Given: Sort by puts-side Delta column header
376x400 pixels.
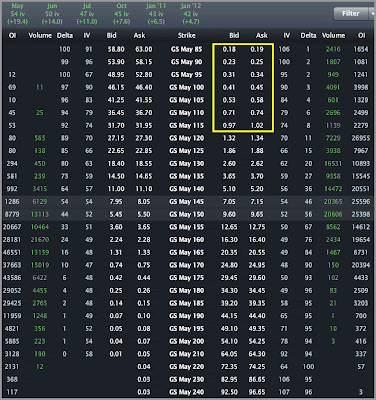Looking at the screenshot, I should (308, 35).
